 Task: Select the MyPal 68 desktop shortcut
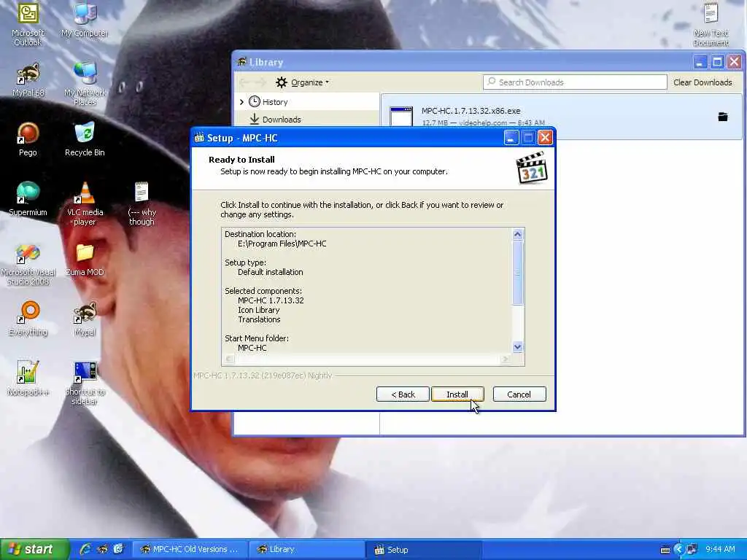[28, 79]
